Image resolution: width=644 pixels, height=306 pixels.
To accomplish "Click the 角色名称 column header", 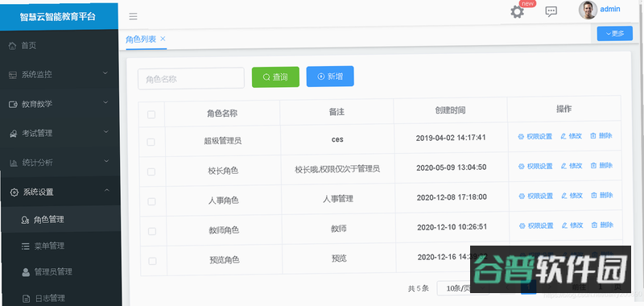I will tap(222, 114).
